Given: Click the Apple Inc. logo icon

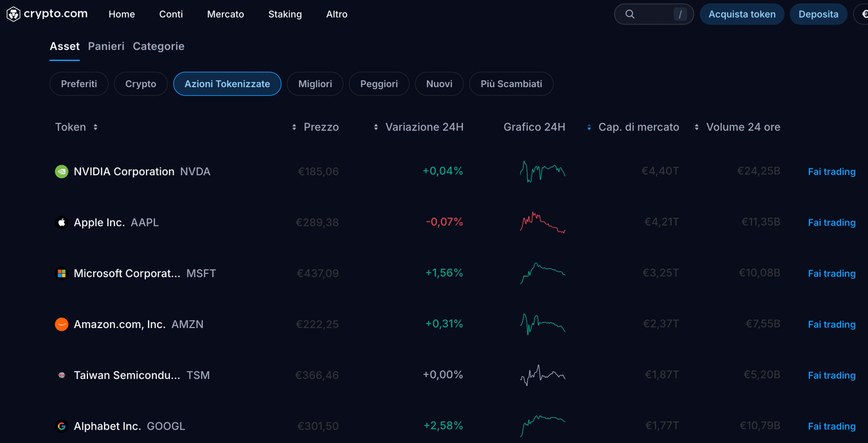Looking at the screenshot, I should pyautogui.click(x=62, y=222).
